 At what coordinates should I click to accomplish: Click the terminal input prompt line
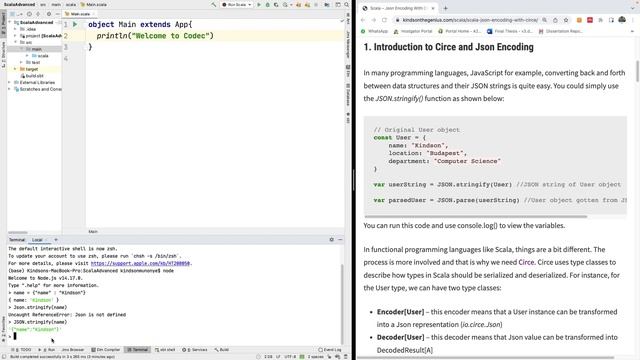[x=173, y=336]
